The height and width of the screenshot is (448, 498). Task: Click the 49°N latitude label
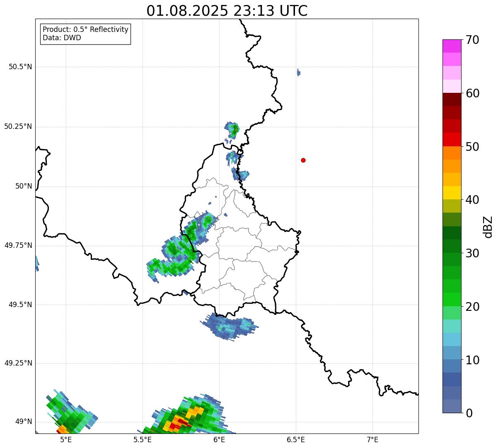coord(24,422)
